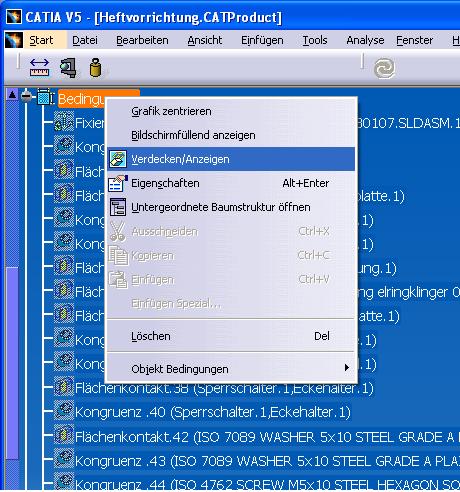The image size is (460, 492).
Task: Open the Bearbeiten menu
Action: coord(142,40)
